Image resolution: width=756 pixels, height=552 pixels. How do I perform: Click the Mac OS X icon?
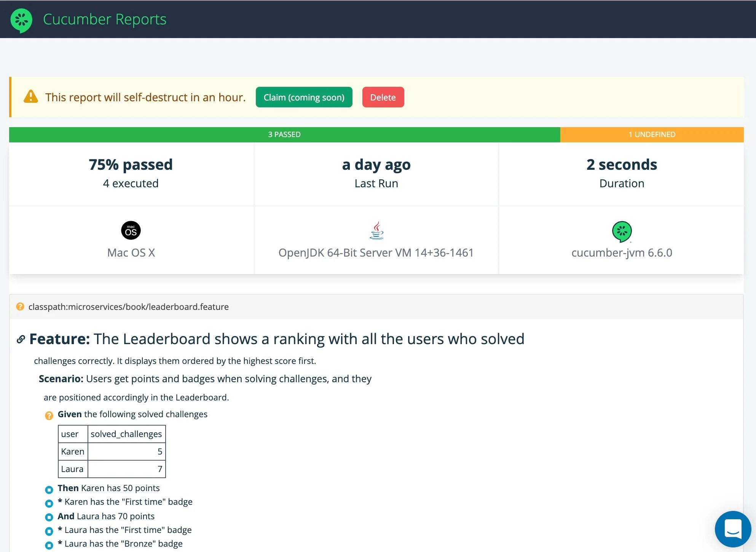131,230
